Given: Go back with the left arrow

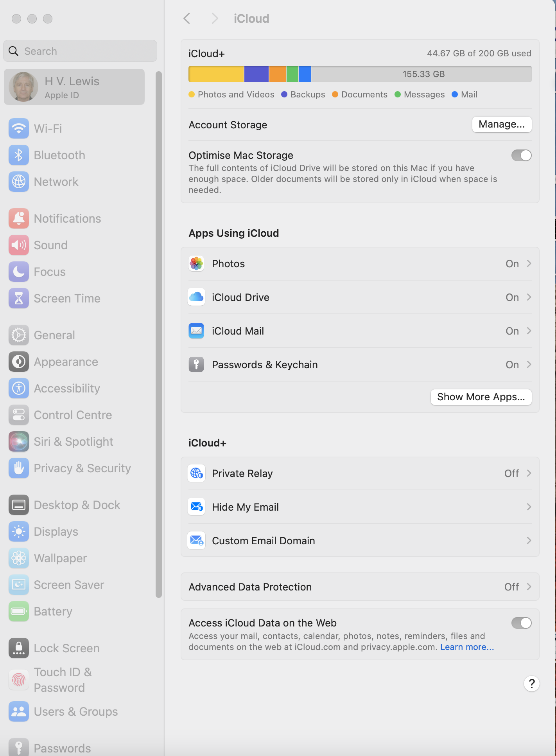Looking at the screenshot, I should coord(187,18).
